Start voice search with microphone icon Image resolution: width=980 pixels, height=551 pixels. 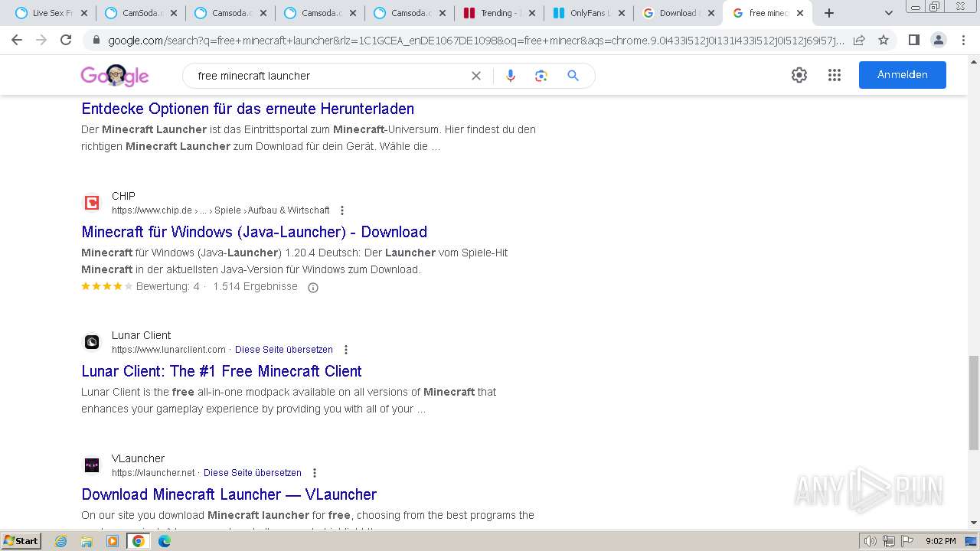click(511, 76)
